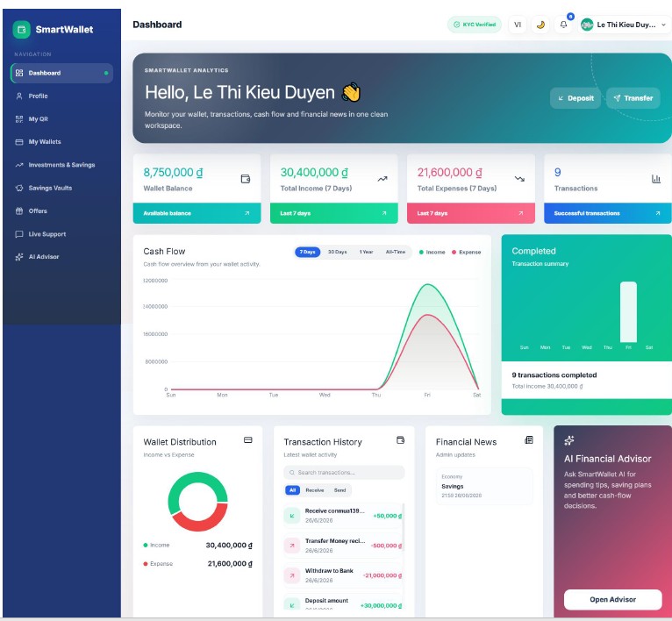Image resolution: width=672 pixels, height=621 pixels.
Task: Open Live Support chat page
Action: 61,234
